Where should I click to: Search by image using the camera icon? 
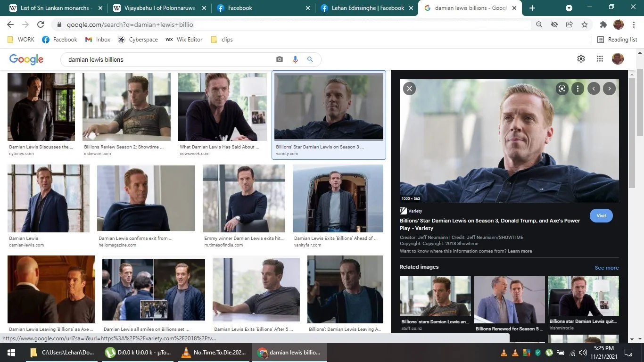pyautogui.click(x=280, y=59)
